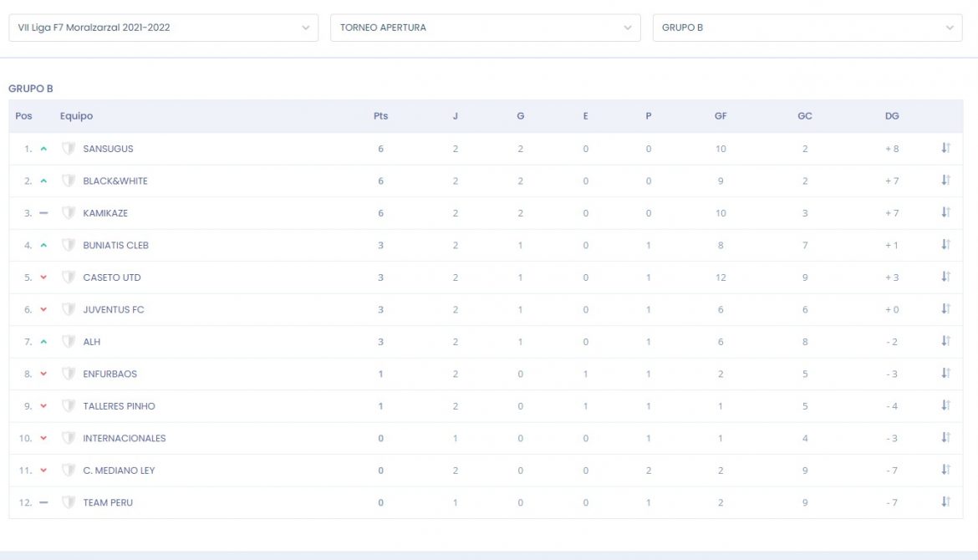
Task: Click the sort arrows icon in TEAM PERU row
Action: (x=945, y=501)
